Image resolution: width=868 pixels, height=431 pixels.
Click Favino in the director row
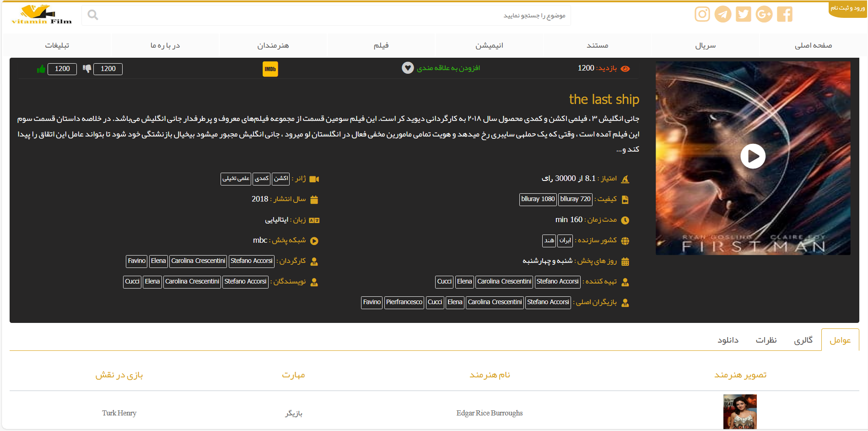pos(137,261)
